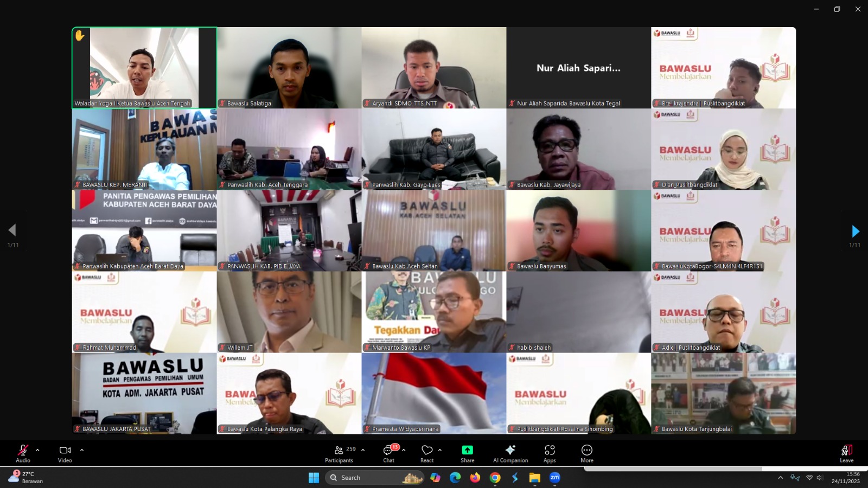Expand video options chevron
This screenshot has width=868, height=488.
coord(82,450)
